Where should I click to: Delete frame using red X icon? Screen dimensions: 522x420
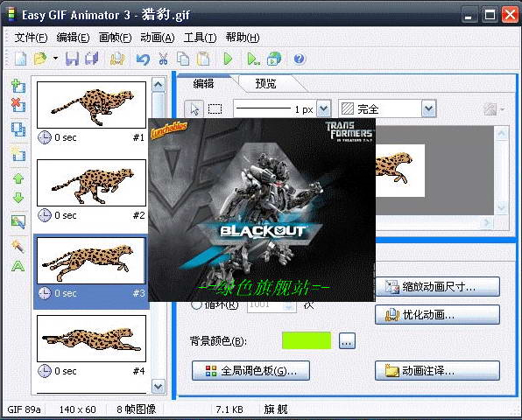click(18, 105)
